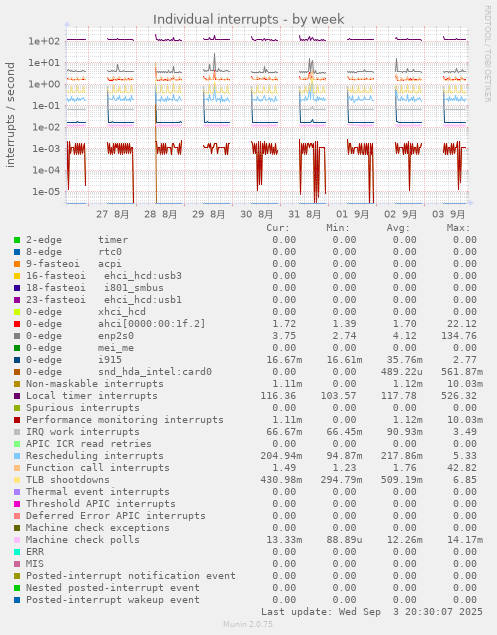This screenshot has width=497, height=635.
Task: Click the red ahci legend color box
Action: (17, 324)
